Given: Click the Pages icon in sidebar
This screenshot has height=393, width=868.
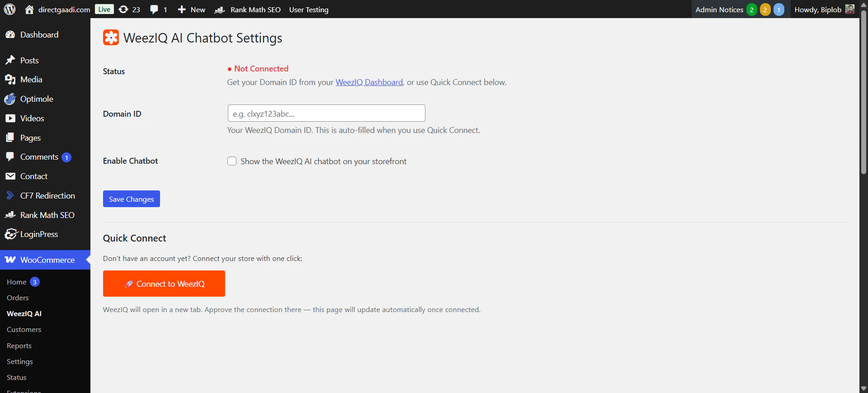Looking at the screenshot, I should coord(10,137).
